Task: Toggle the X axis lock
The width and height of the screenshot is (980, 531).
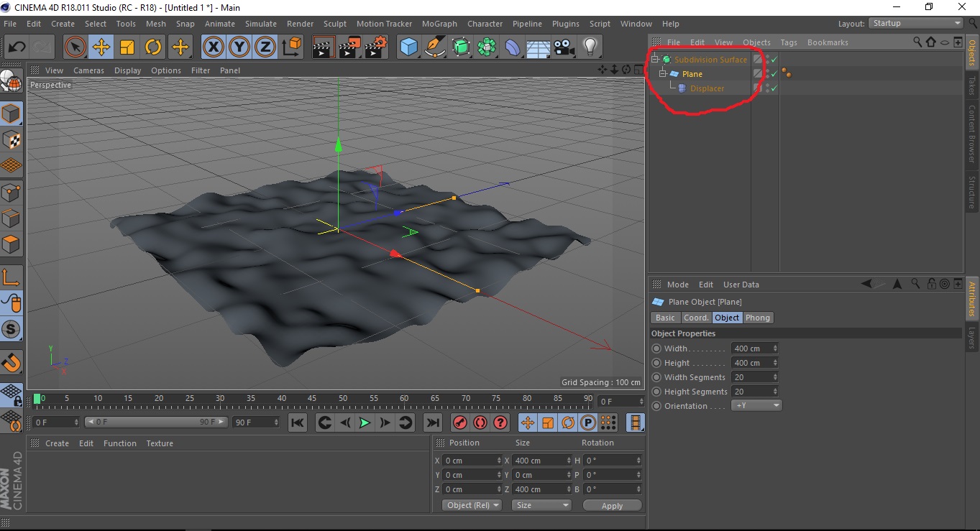Action: point(213,47)
